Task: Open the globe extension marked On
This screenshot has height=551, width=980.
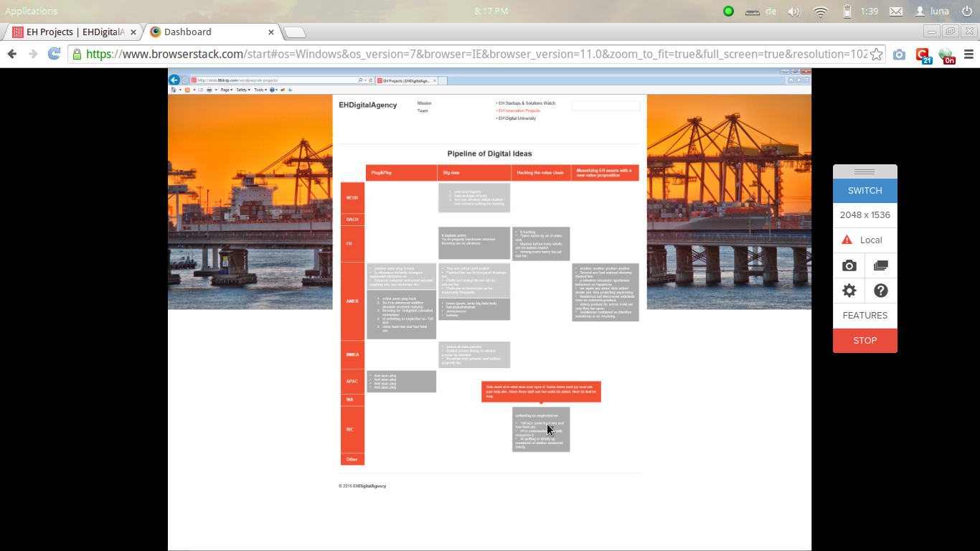Action: tap(947, 55)
